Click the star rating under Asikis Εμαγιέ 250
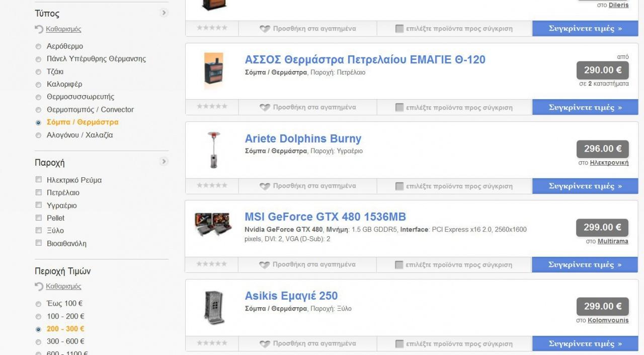Viewport: 644px width, 355px height. pyautogui.click(x=212, y=343)
